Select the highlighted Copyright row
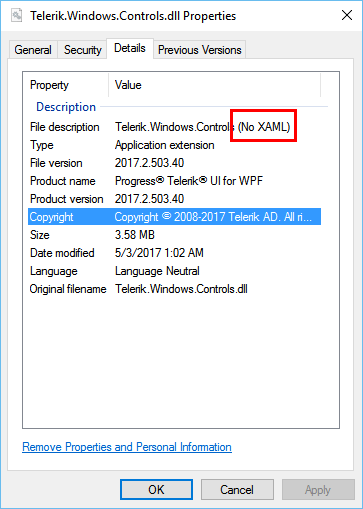 [174, 217]
